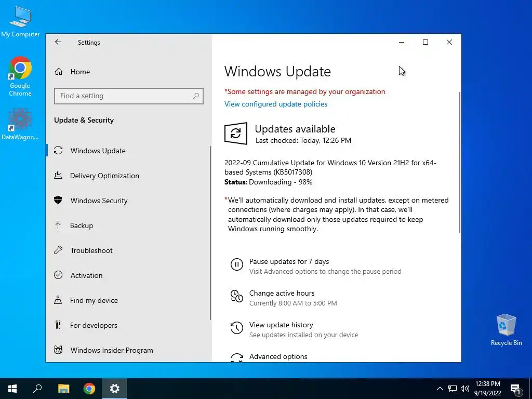Click the KB5017308 cumulative update title

pos(330,167)
